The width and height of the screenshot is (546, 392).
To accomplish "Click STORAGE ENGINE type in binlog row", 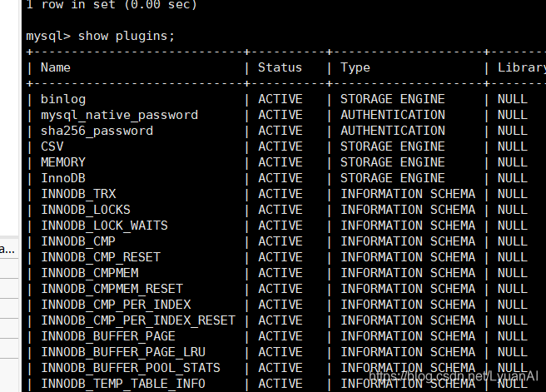I will pyautogui.click(x=393, y=99).
